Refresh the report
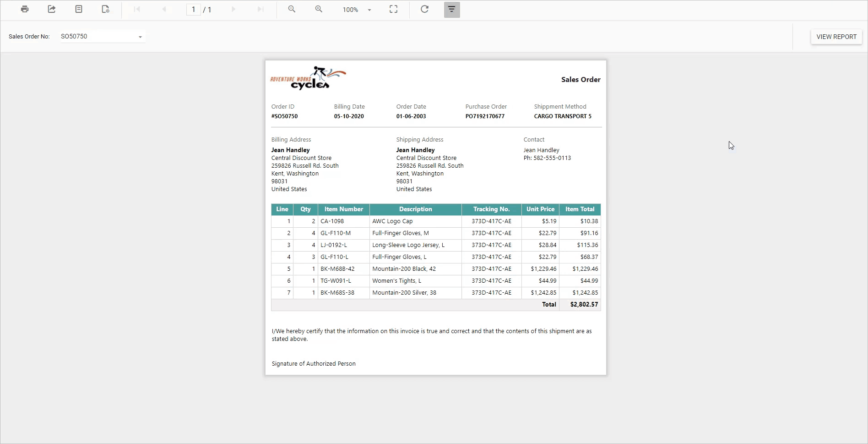This screenshot has width=868, height=444. coord(424,9)
